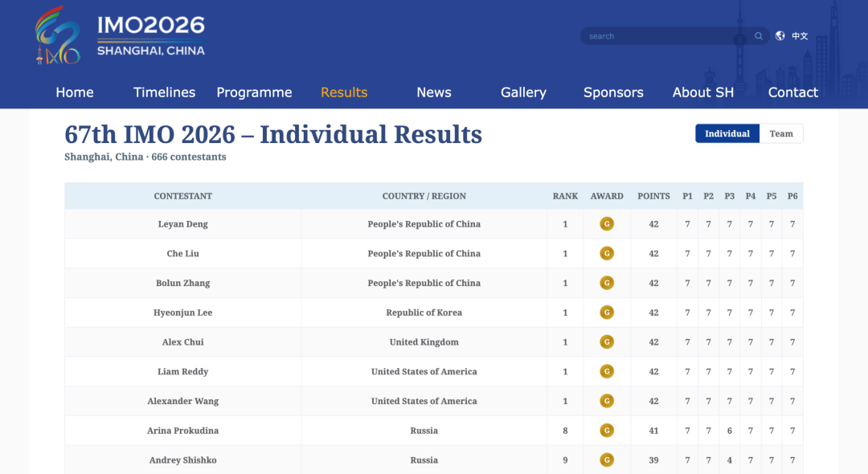
Task: Click the Rank column header
Action: (x=565, y=196)
